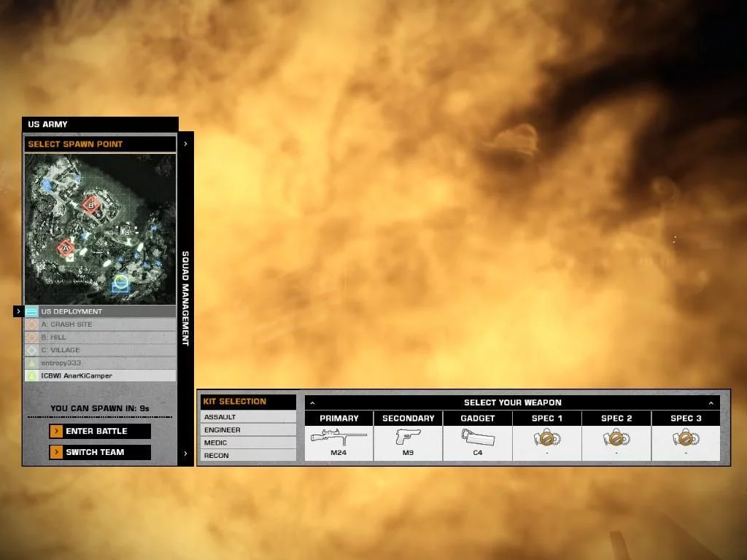
Task: Click the "US ARMY" team label
Action: 47,124
